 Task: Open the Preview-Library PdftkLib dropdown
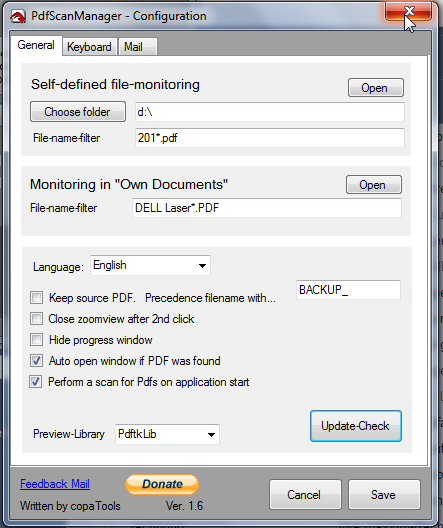tap(167, 434)
